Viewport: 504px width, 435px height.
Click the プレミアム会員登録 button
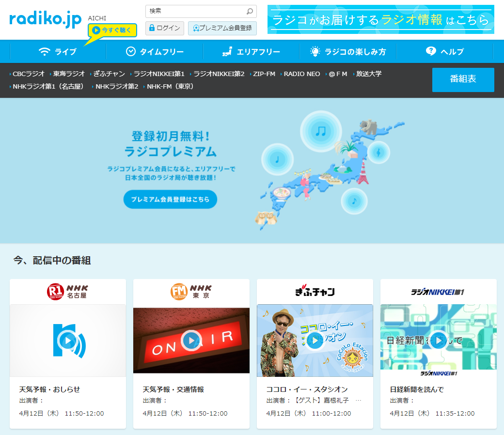pyautogui.click(x=222, y=28)
